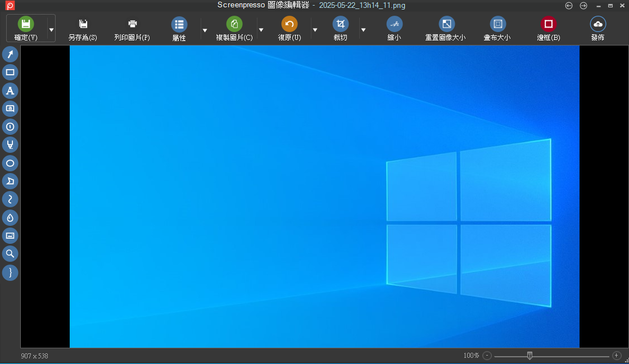Click the 907 x 538 image size text

[34, 356]
